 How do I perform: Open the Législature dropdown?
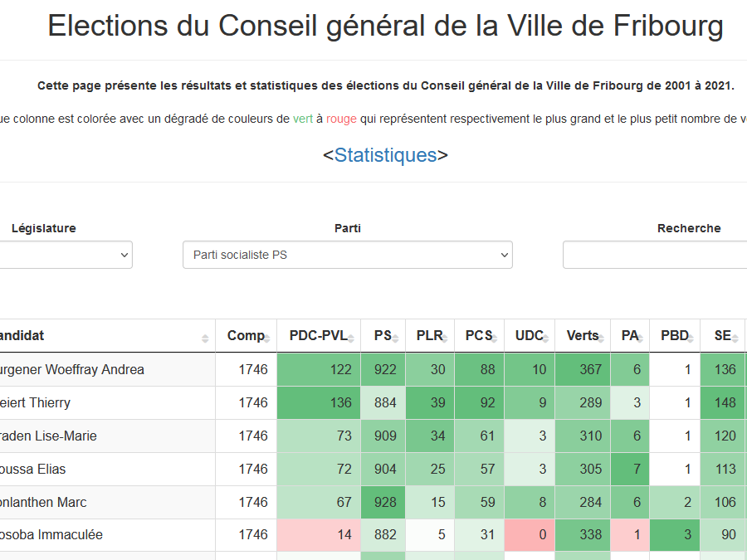[x=66, y=255]
